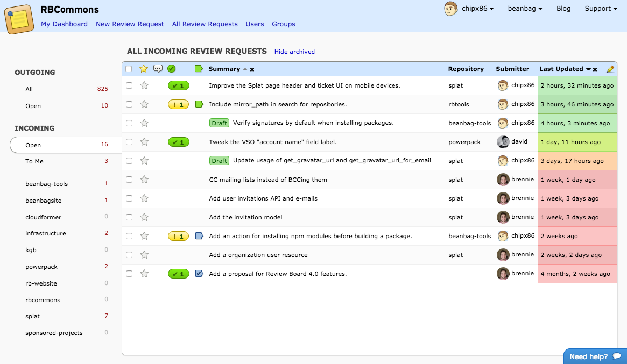Check the 'Add the invitation model' row checkbox
Viewport: 627px width, 364px height.
point(129,217)
